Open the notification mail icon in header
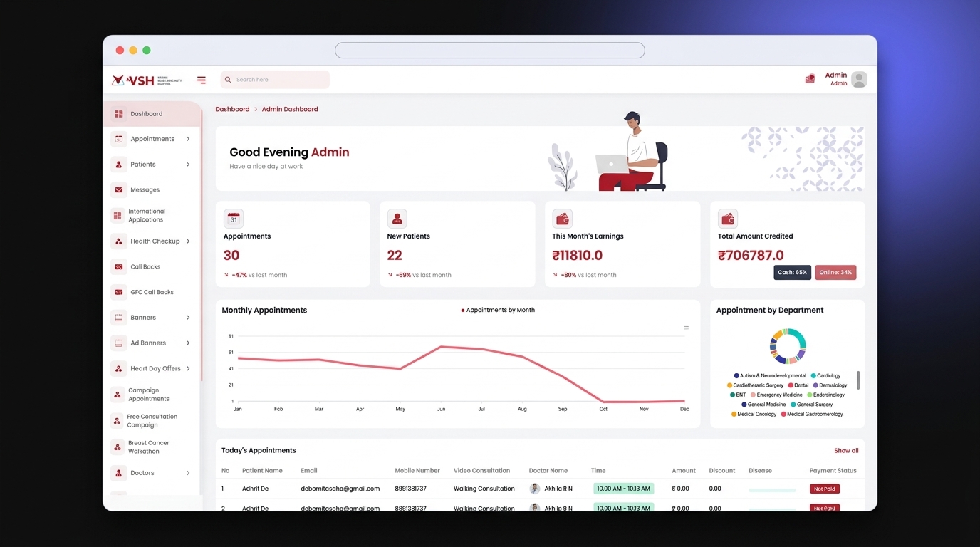Image resolution: width=980 pixels, height=547 pixels. click(x=810, y=79)
